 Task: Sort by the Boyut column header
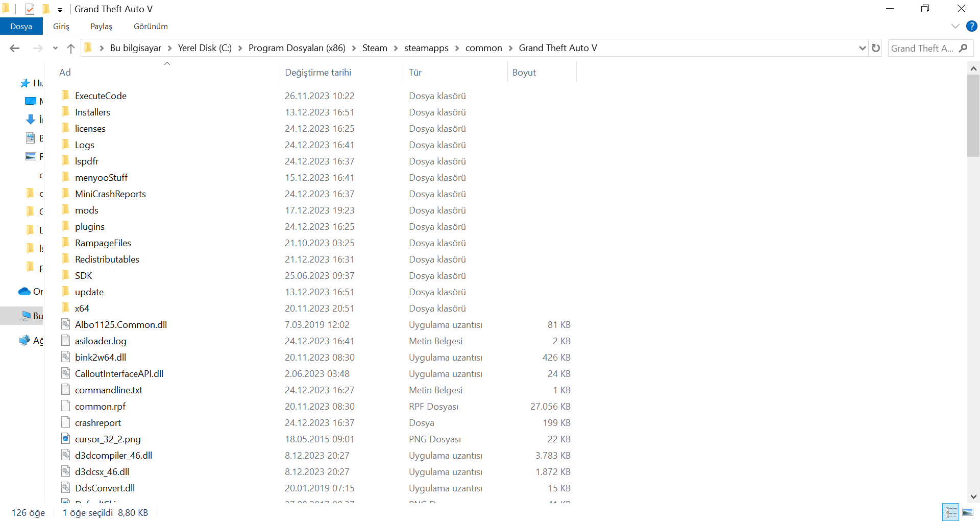click(x=542, y=72)
